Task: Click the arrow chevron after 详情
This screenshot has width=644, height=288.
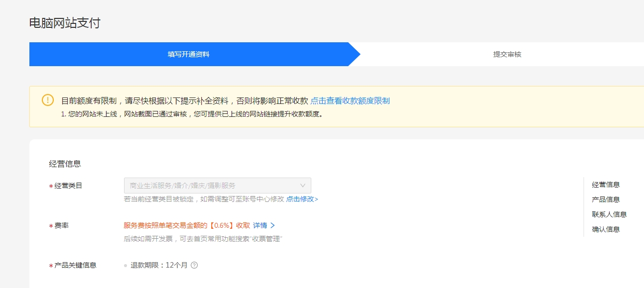Action: (x=272, y=225)
